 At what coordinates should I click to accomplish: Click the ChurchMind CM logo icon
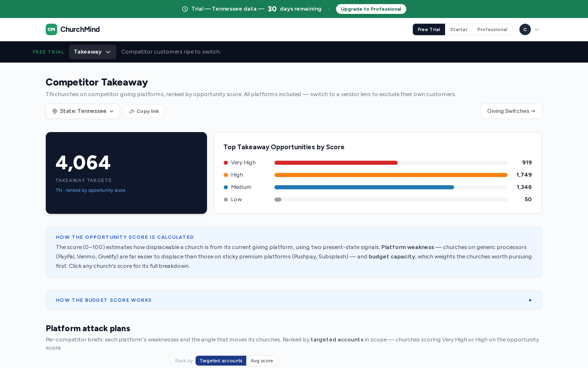coord(51,29)
